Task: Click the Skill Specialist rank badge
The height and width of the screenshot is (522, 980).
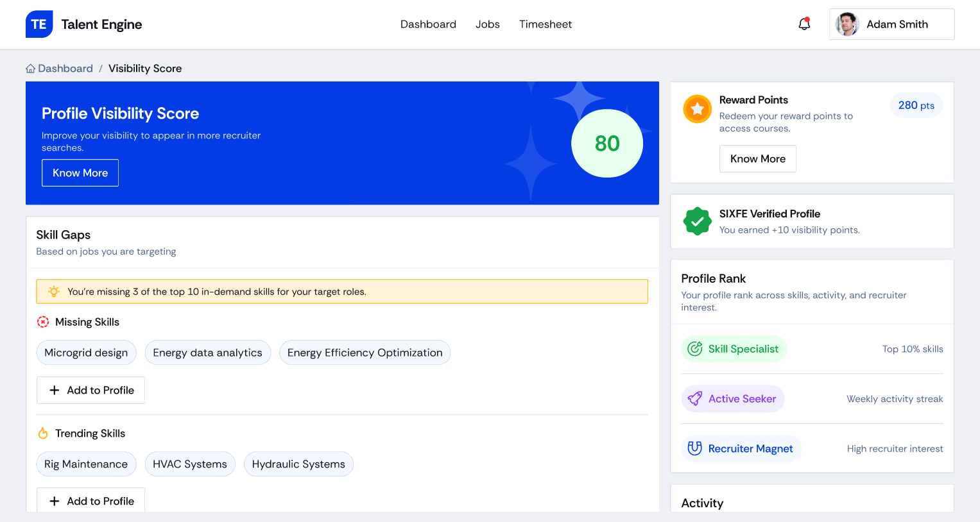Action: pyautogui.click(x=734, y=349)
